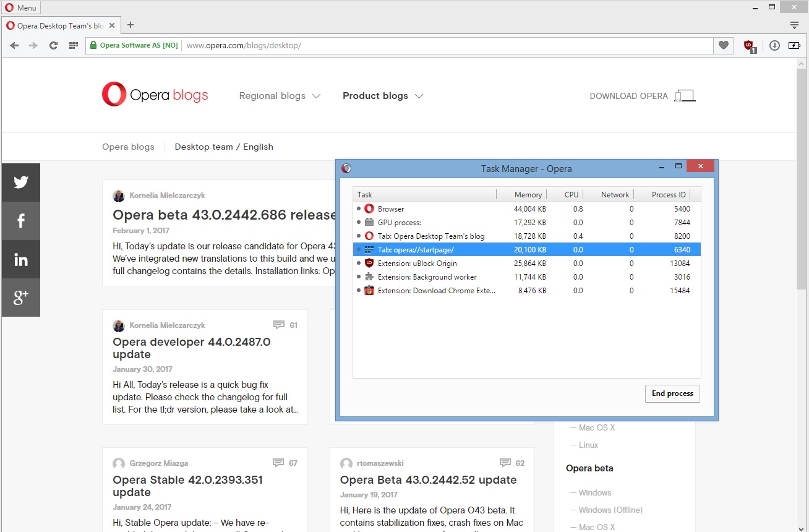The height and width of the screenshot is (532, 809).
Task: Select Extension: Download Chrome Extension row
Action: point(526,290)
